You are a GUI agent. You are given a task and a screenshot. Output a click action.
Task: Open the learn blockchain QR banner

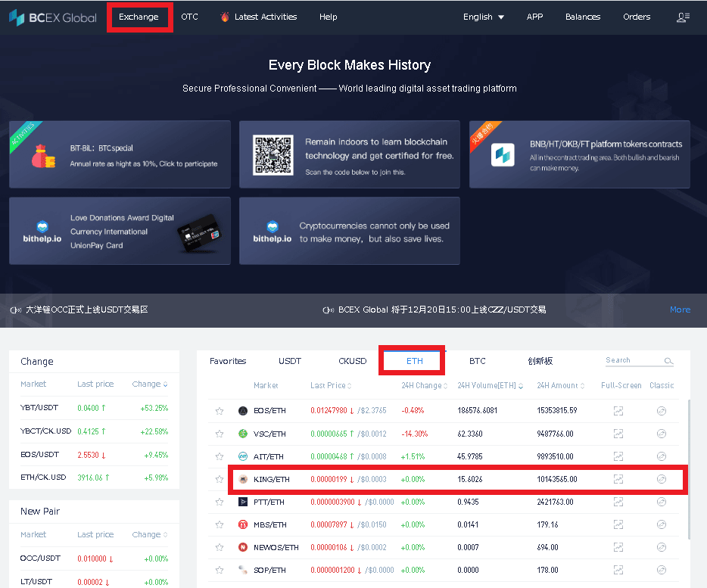(350, 154)
